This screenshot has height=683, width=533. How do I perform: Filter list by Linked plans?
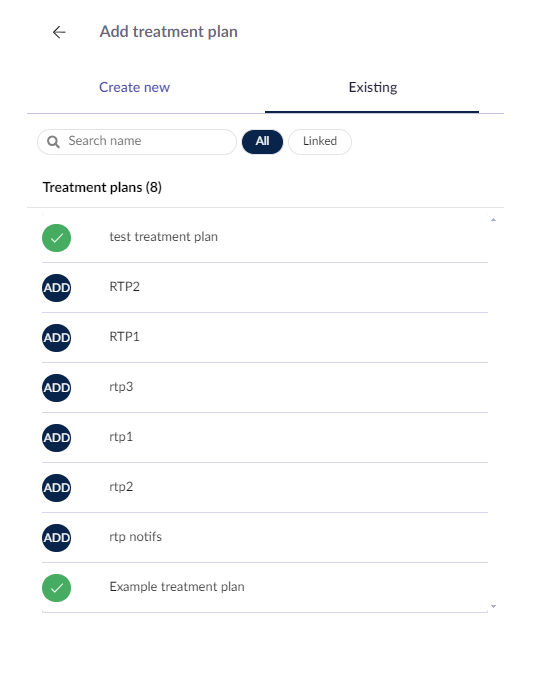pyautogui.click(x=320, y=142)
